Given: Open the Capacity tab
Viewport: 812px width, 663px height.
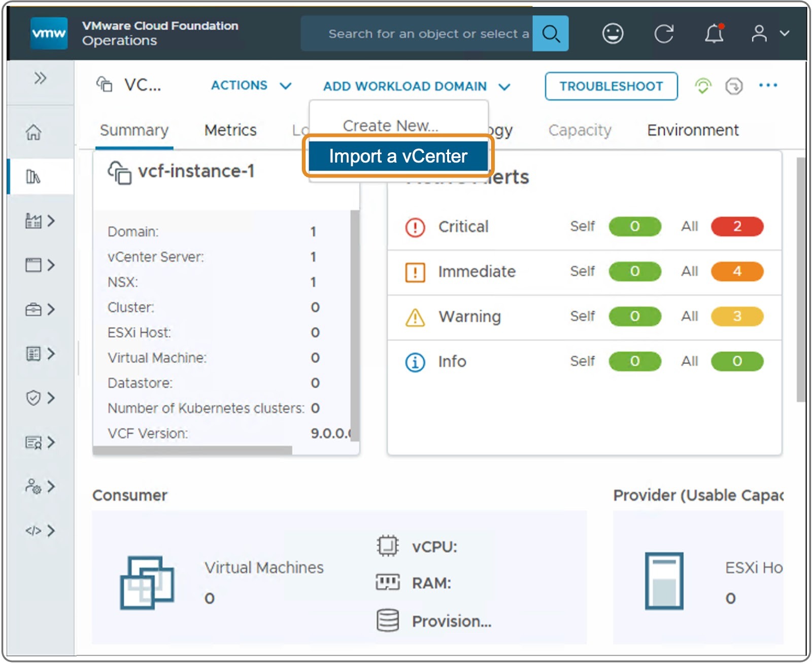Looking at the screenshot, I should pyautogui.click(x=580, y=130).
